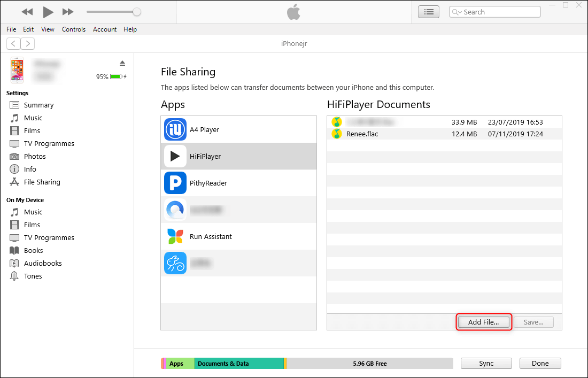This screenshot has height=378, width=588.
Task: Click the 95% battery indicator icon
Action: click(x=116, y=76)
